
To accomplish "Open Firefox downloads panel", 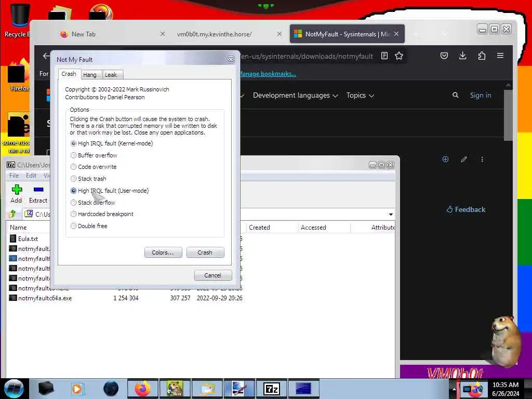I will tap(462, 56).
